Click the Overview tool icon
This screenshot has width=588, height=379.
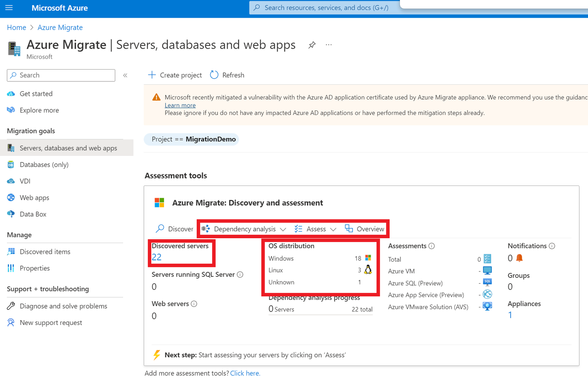[349, 228]
